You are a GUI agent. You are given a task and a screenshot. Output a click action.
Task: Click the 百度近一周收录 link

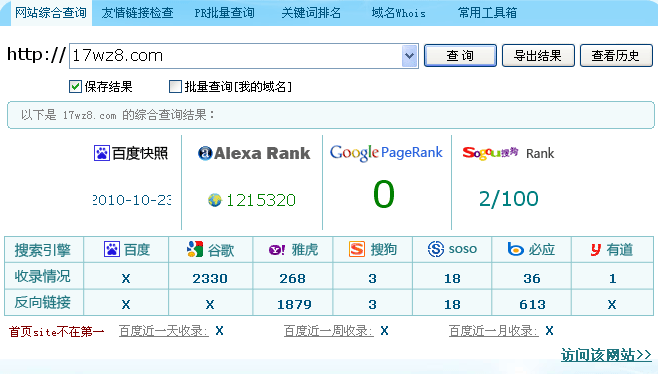pyautogui.click(x=329, y=331)
